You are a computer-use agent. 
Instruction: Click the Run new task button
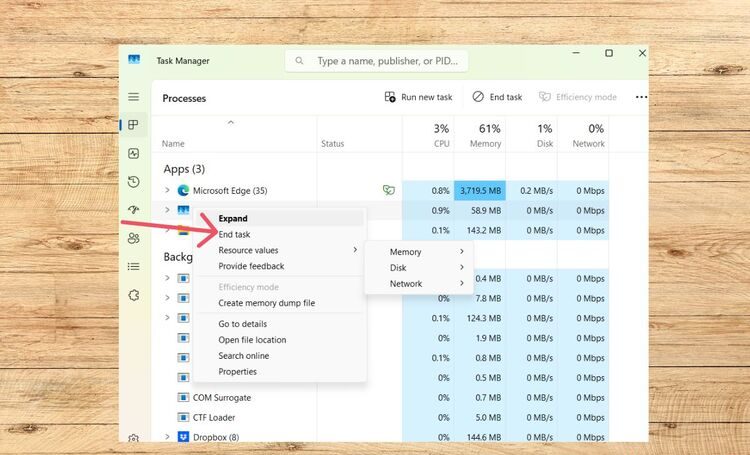pos(419,97)
